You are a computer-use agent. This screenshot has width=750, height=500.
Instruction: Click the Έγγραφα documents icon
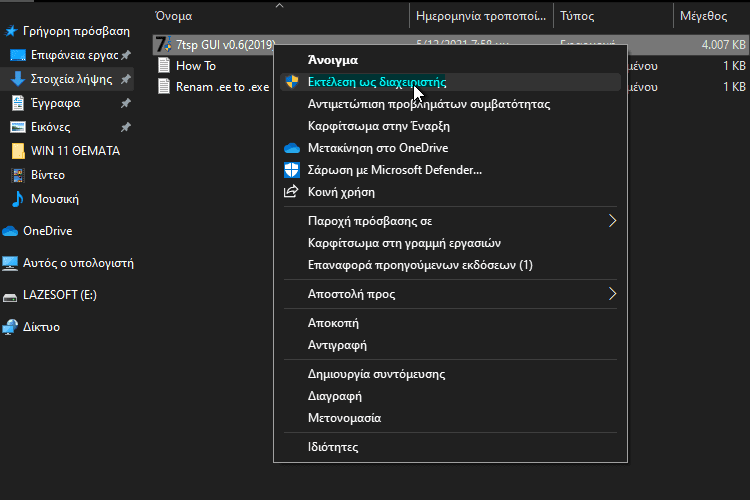(18, 103)
